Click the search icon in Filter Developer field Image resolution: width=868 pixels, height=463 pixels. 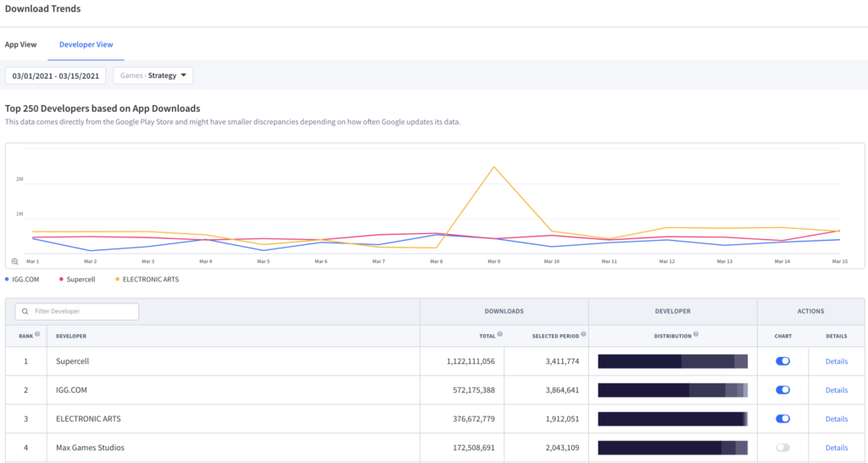click(25, 311)
